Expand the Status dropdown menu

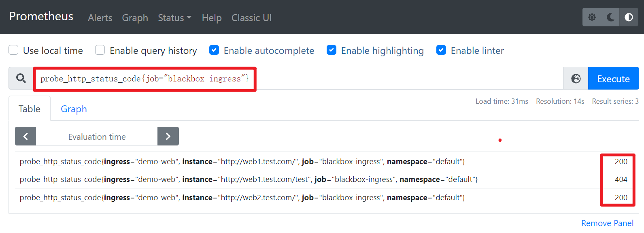174,18
